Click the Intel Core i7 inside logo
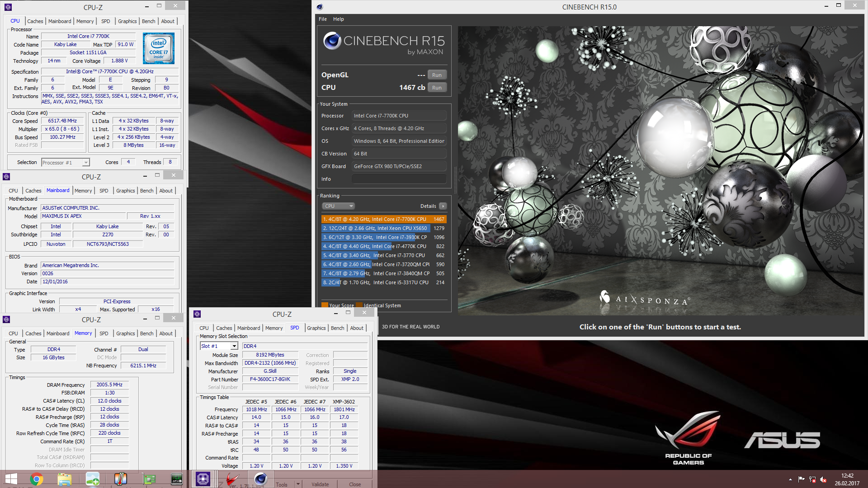This screenshot has width=868, height=488. (159, 48)
